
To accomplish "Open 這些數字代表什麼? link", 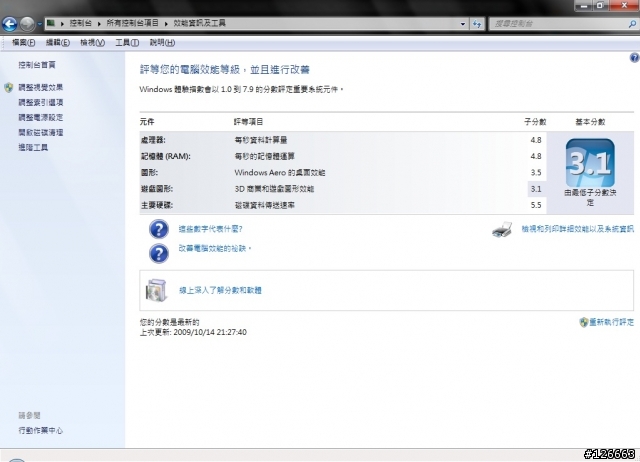I will click(210, 229).
